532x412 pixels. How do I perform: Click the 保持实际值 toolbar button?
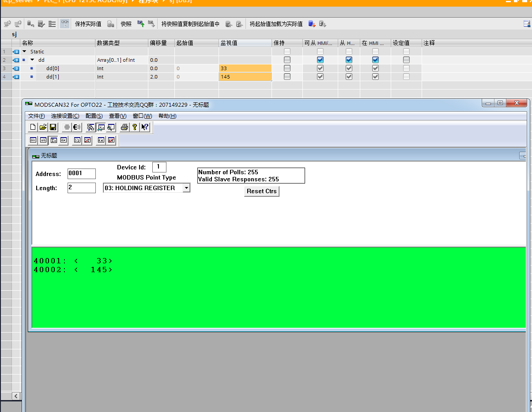pyautogui.click(x=88, y=24)
